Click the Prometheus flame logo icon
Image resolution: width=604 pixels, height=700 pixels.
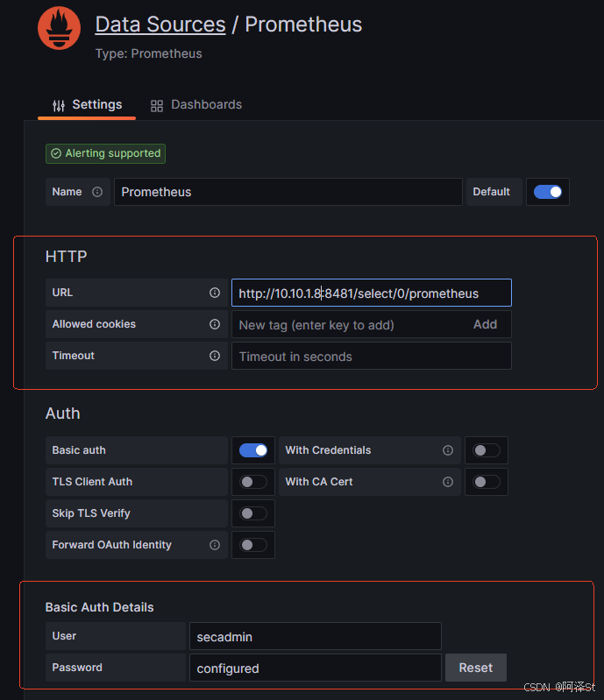click(x=59, y=28)
